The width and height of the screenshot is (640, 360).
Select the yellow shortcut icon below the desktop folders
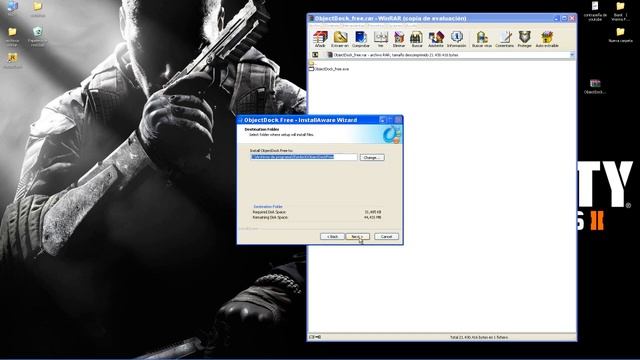[x=12, y=60]
